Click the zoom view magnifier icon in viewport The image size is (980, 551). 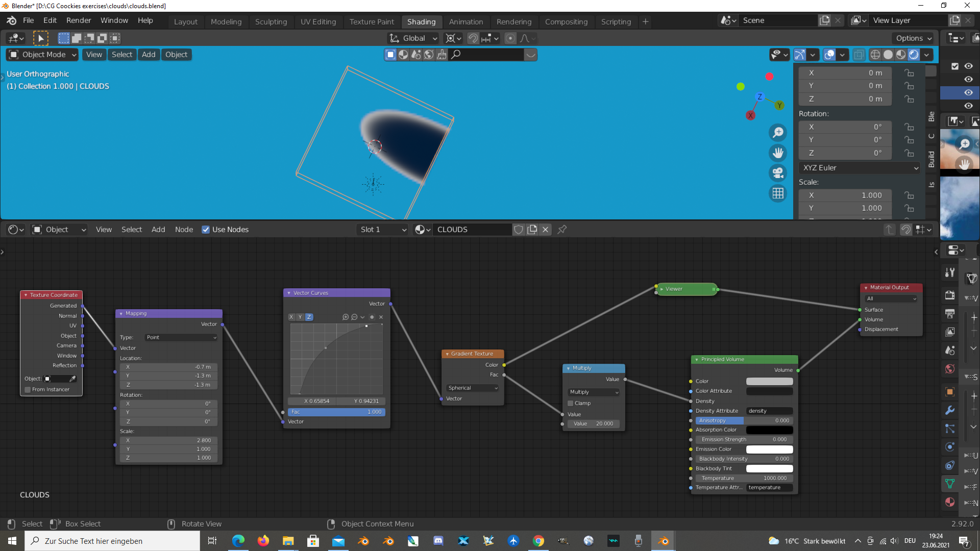click(x=778, y=133)
